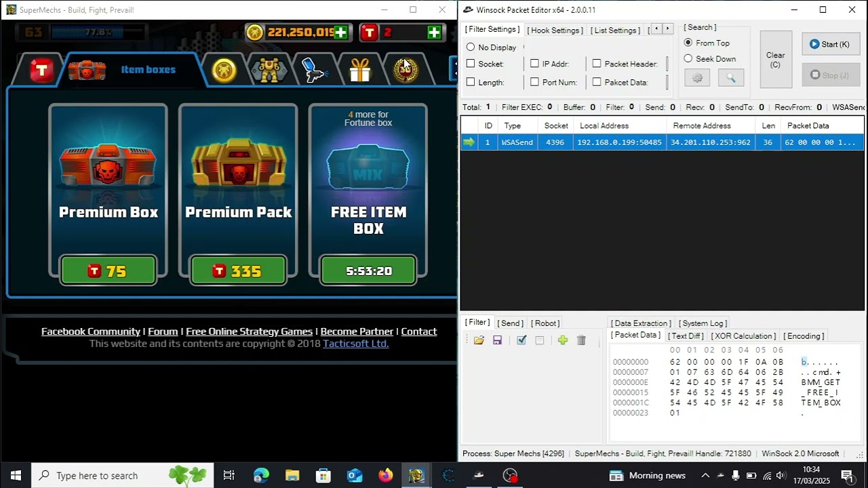This screenshot has height=488, width=868.
Task: Open File Explorer from the taskbar
Action: coord(292,475)
